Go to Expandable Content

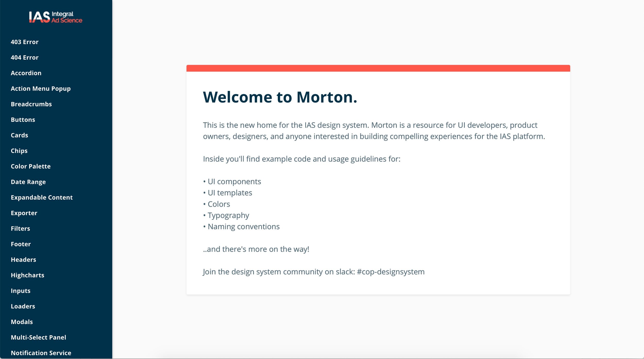point(42,198)
